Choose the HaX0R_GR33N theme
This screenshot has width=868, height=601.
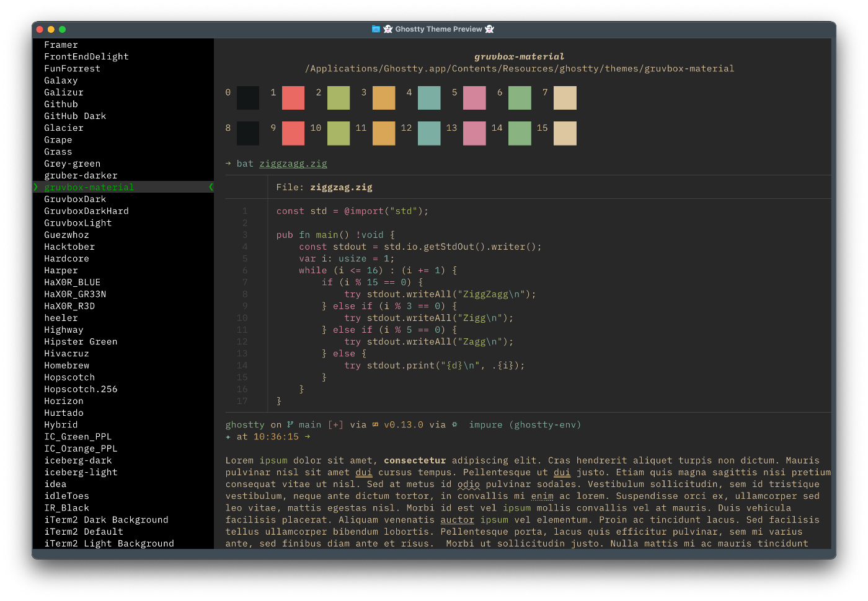pos(75,294)
